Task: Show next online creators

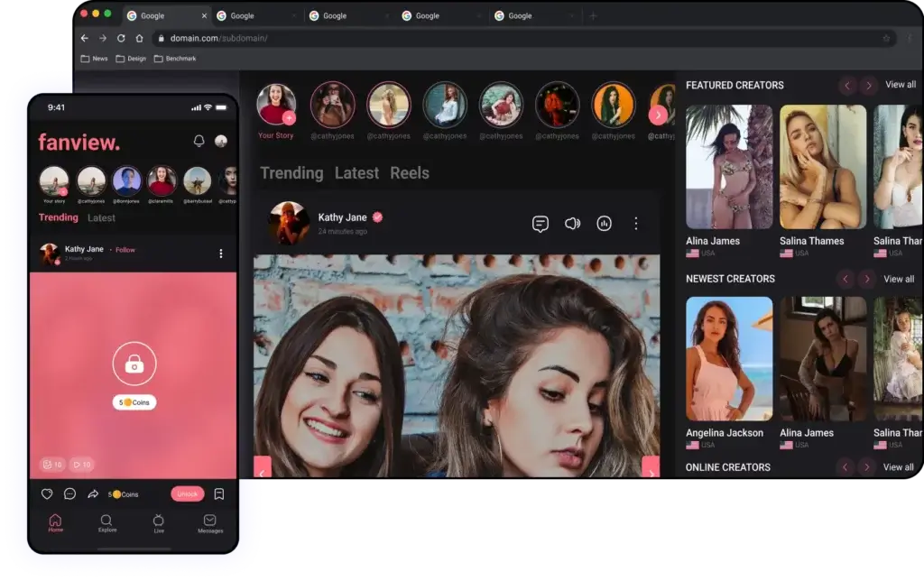Action: tap(866, 467)
